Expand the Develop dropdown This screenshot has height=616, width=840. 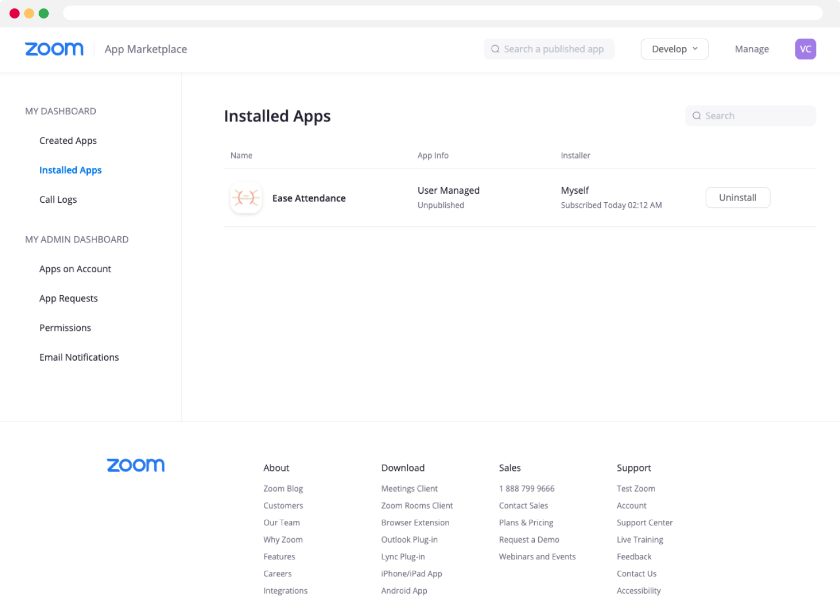point(675,49)
